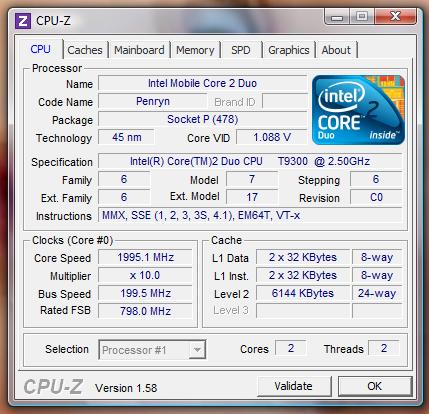Open the Mainboard tab
Image resolution: width=429 pixels, height=414 pixels.
point(139,50)
